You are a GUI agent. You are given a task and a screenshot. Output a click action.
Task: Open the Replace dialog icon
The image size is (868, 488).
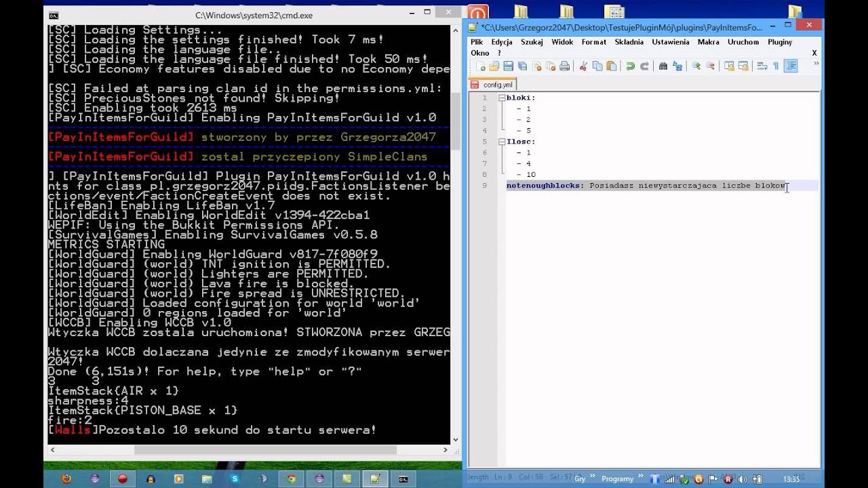click(677, 66)
